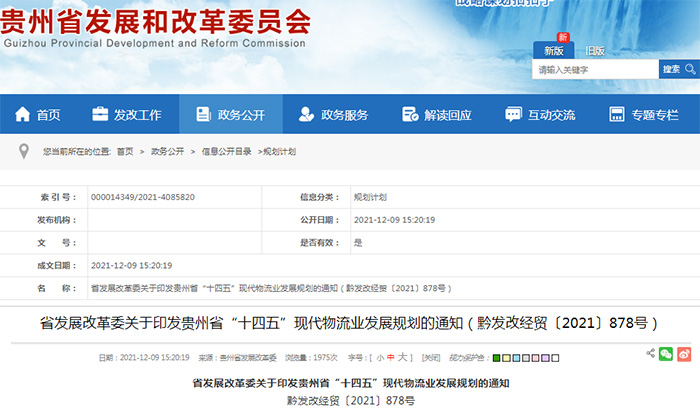Select the pink eye-protection color
The width and height of the screenshot is (700, 411).
click(536, 358)
